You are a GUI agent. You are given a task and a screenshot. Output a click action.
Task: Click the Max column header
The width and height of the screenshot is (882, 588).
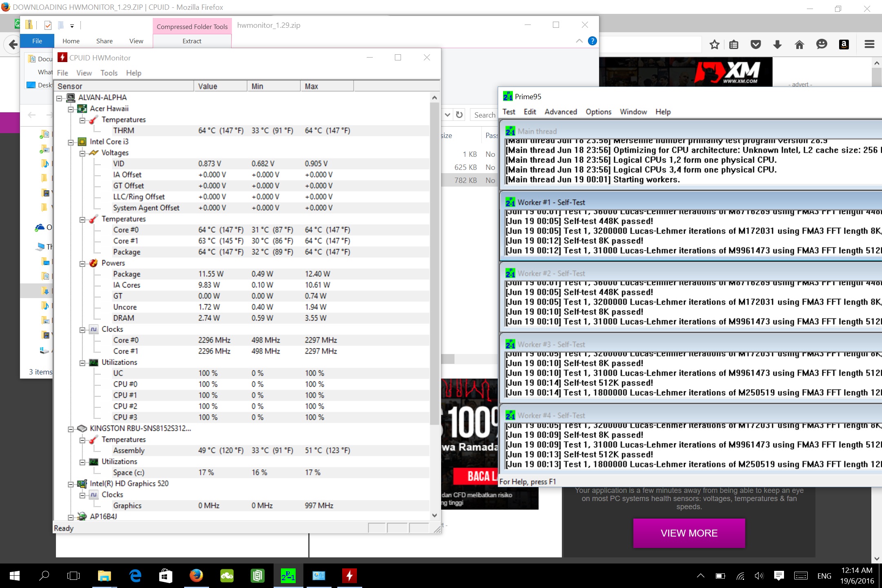tap(327, 86)
